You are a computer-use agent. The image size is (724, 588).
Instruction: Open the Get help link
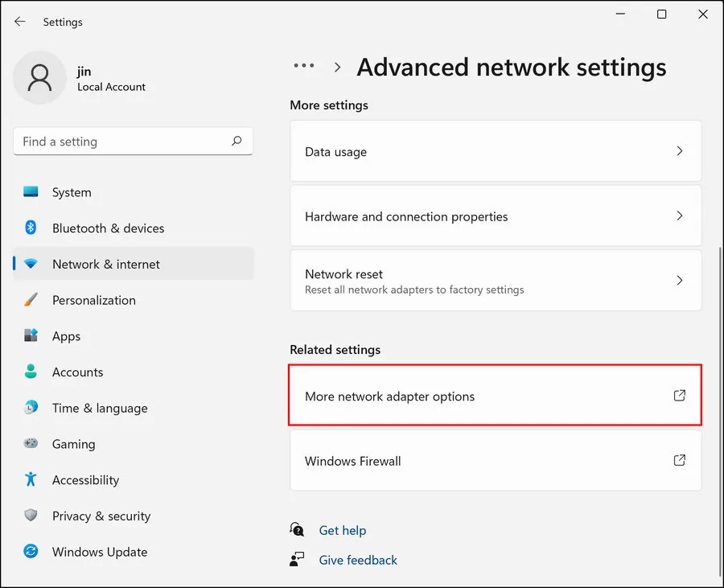(x=343, y=530)
